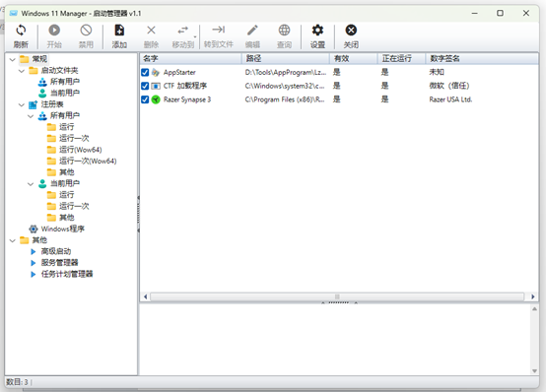Uncheck the AppStarter checkbox
The width and height of the screenshot is (546, 392).
145,73
